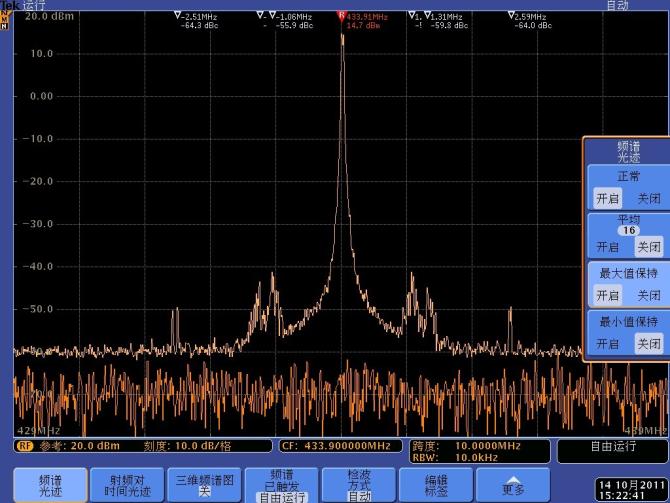Open 频谱已触发 自由运行 option

click(282, 485)
